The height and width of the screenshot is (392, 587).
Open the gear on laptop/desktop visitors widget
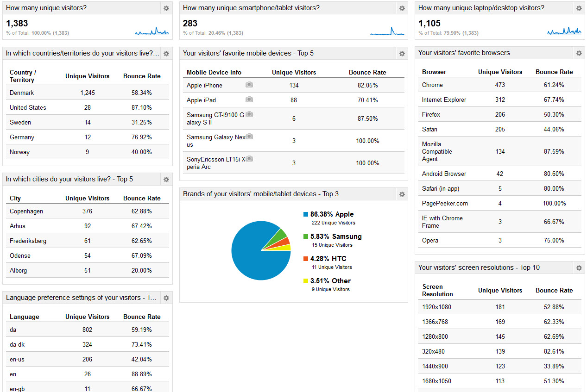tap(578, 8)
